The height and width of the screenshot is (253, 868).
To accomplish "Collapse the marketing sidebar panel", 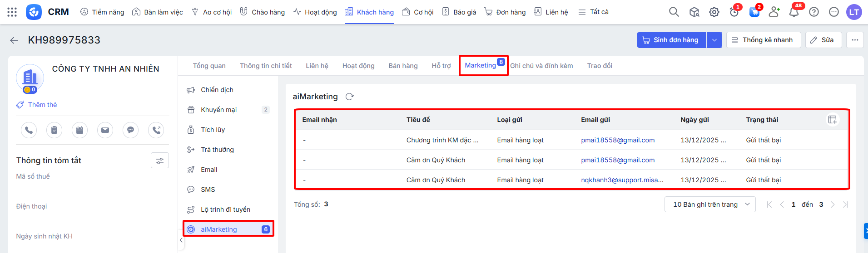I will point(181,240).
